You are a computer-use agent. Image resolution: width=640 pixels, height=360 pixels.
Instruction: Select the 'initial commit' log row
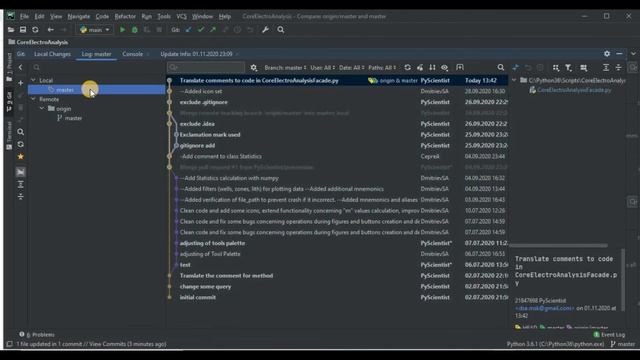337,298
